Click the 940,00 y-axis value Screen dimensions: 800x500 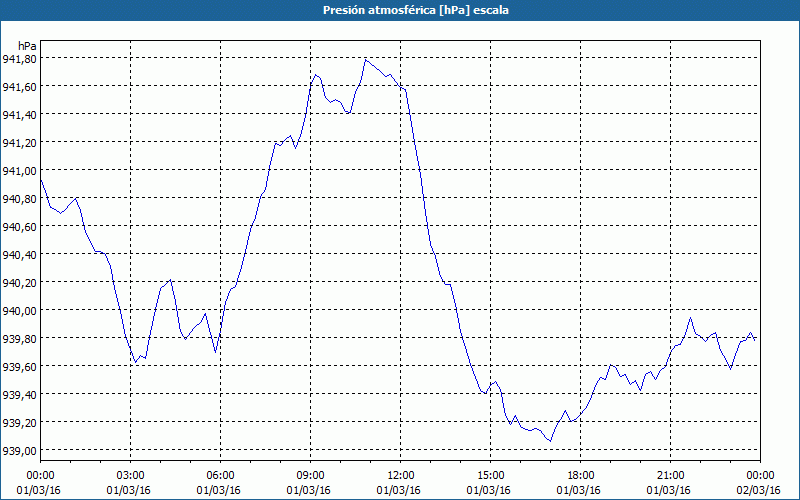point(20,311)
